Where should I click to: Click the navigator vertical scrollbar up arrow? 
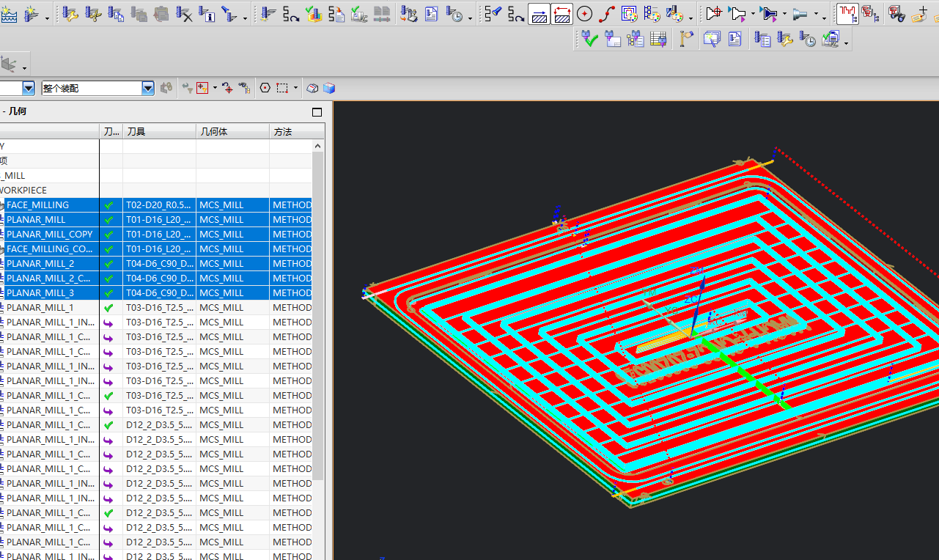318,146
